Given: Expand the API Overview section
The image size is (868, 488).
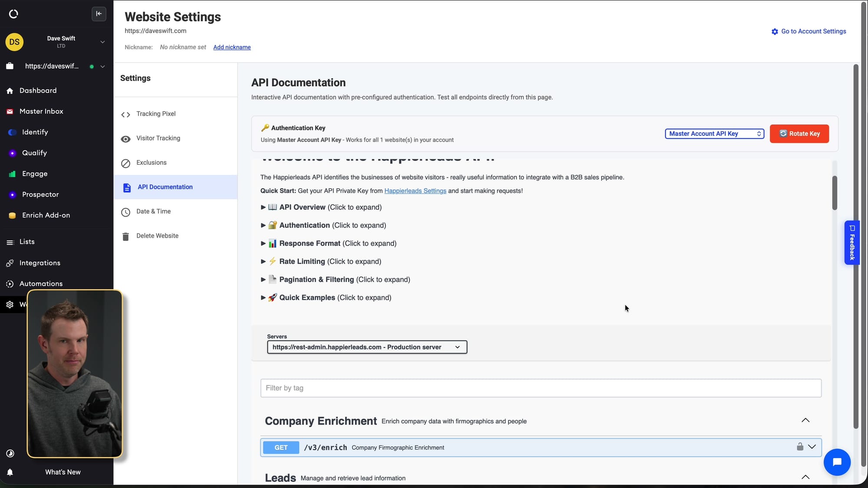Looking at the screenshot, I should (321, 207).
